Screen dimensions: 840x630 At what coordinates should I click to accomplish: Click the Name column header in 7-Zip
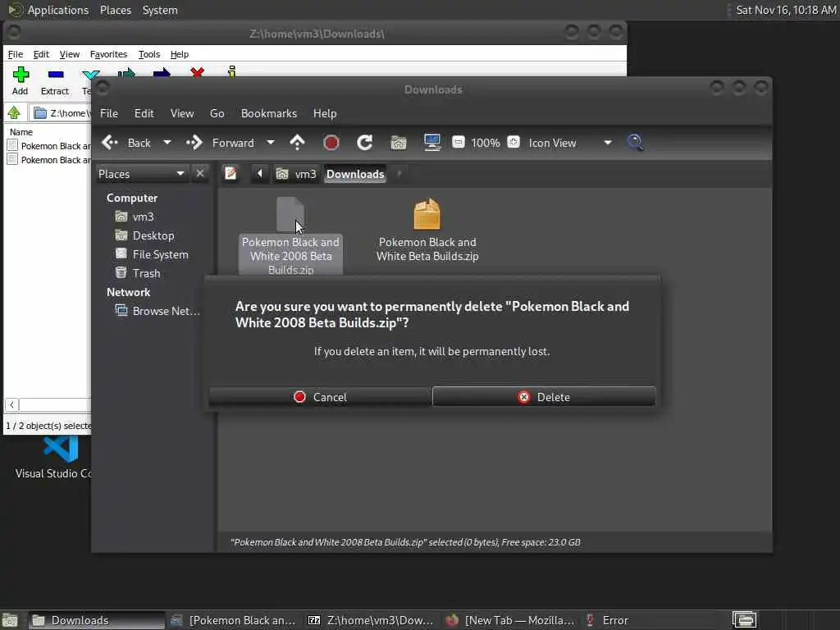(x=21, y=132)
